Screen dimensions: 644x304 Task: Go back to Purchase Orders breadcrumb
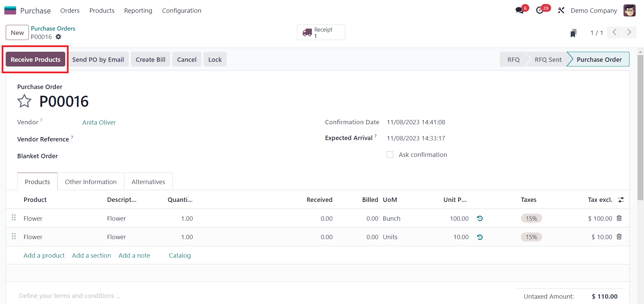[53, 29]
